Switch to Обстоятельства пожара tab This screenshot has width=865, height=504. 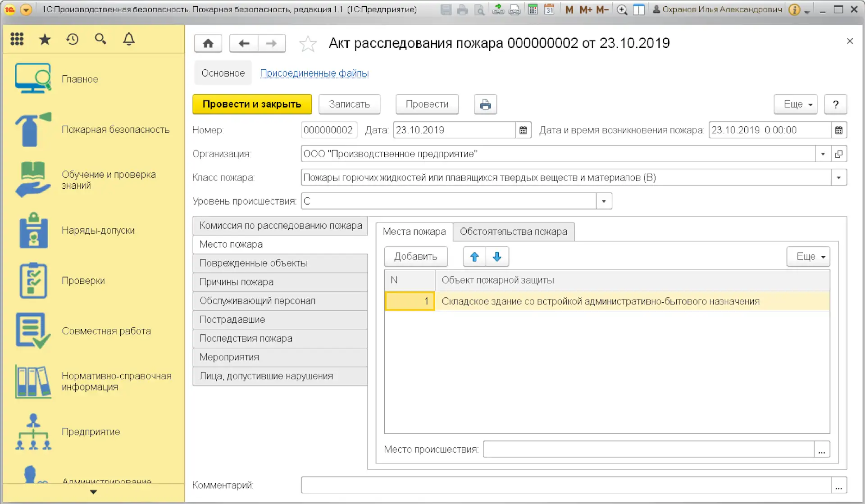coord(513,232)
